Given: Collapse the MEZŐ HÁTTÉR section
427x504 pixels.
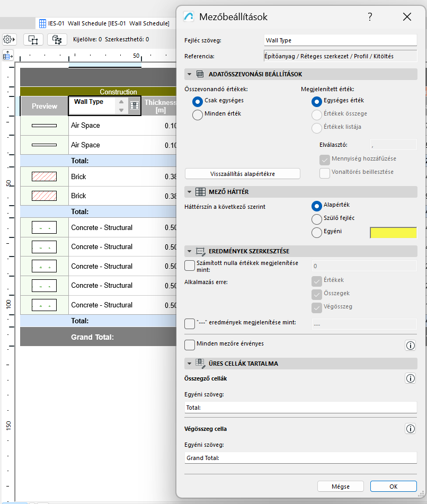Looking at the screenshot, I should [190, 191].
